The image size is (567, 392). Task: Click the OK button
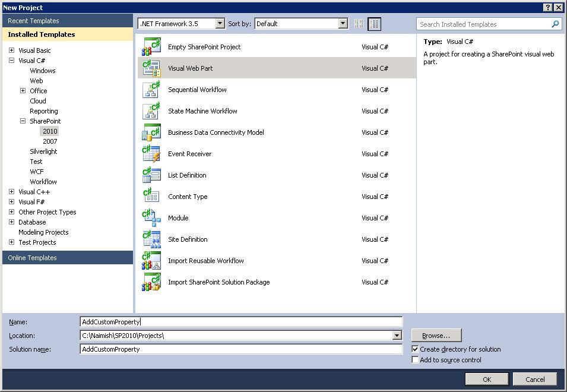pyautogui.click(x=487, y=379)
